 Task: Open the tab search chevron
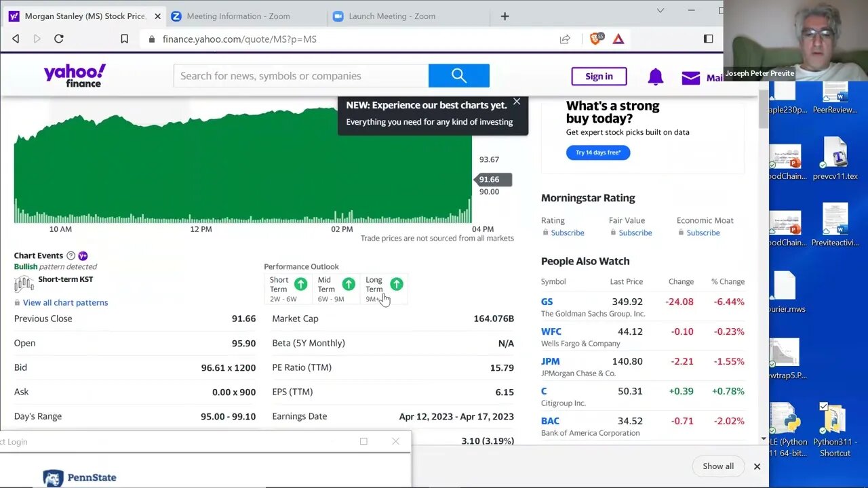(x=660, y=10)
